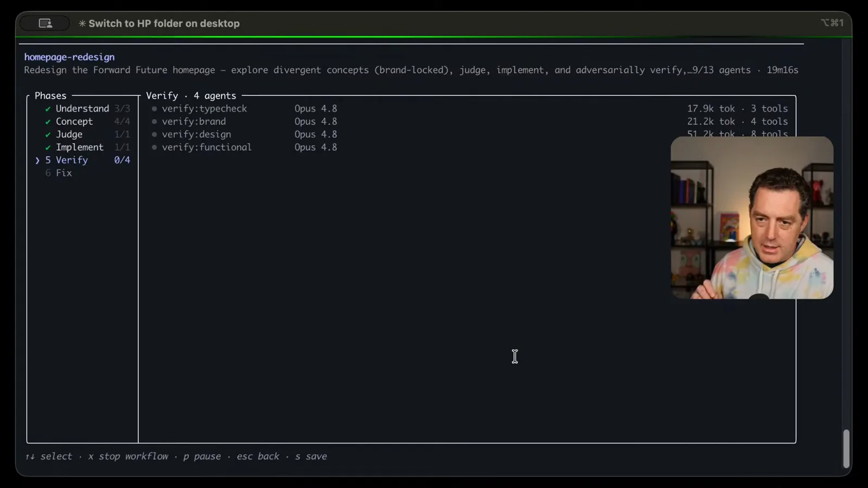Click the green checkmark beside Implement
The height and width of the screenshot is (488, 868).
[x=48, y=147]
